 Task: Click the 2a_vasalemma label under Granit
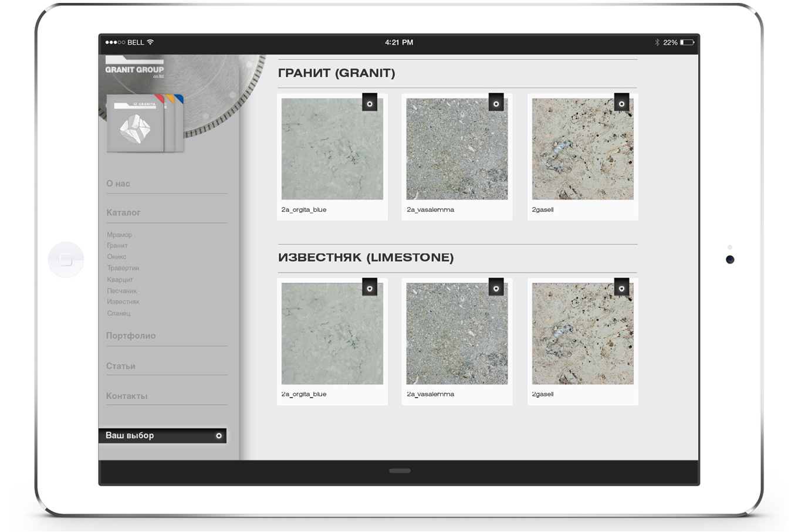(430, 209)
